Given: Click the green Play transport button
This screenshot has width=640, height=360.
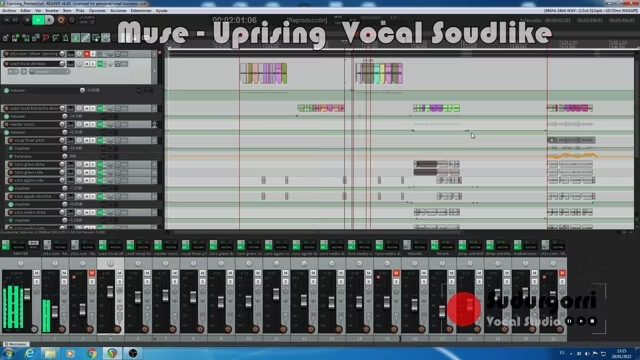Looking at the screenshot, I should [38, 20].
